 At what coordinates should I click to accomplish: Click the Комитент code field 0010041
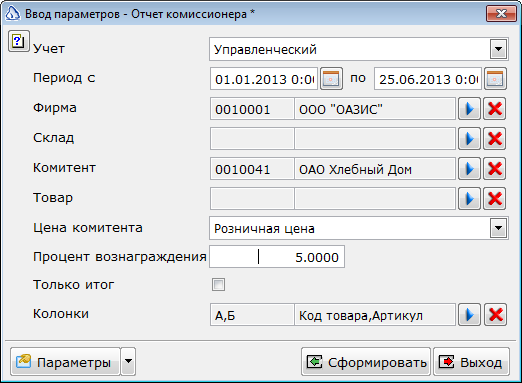coord(252,169)
